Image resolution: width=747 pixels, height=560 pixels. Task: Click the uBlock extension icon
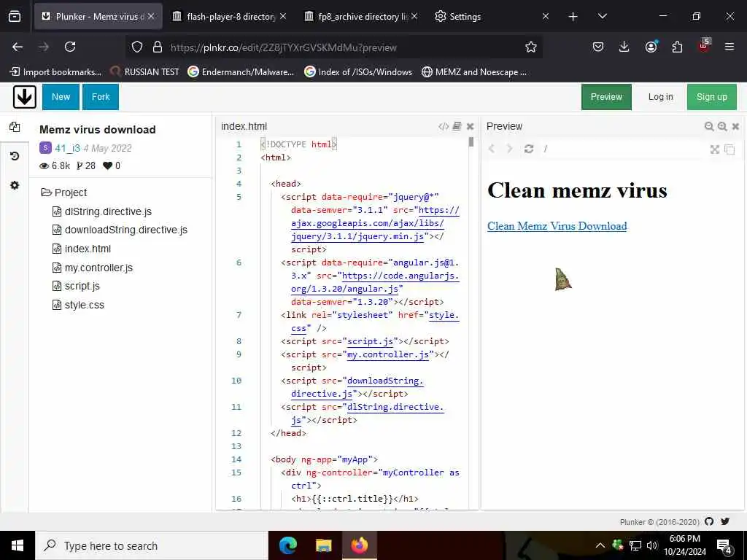point(704,46)
